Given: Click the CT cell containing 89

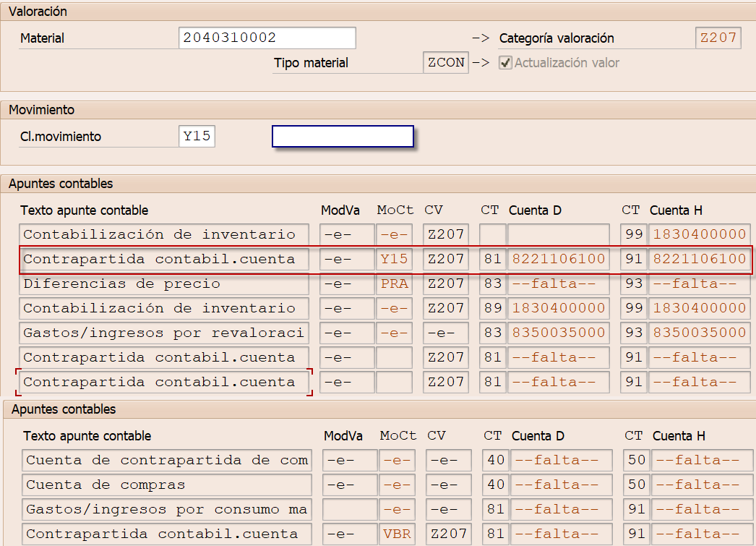Looking at the screenshot, I should click(491, 308).
